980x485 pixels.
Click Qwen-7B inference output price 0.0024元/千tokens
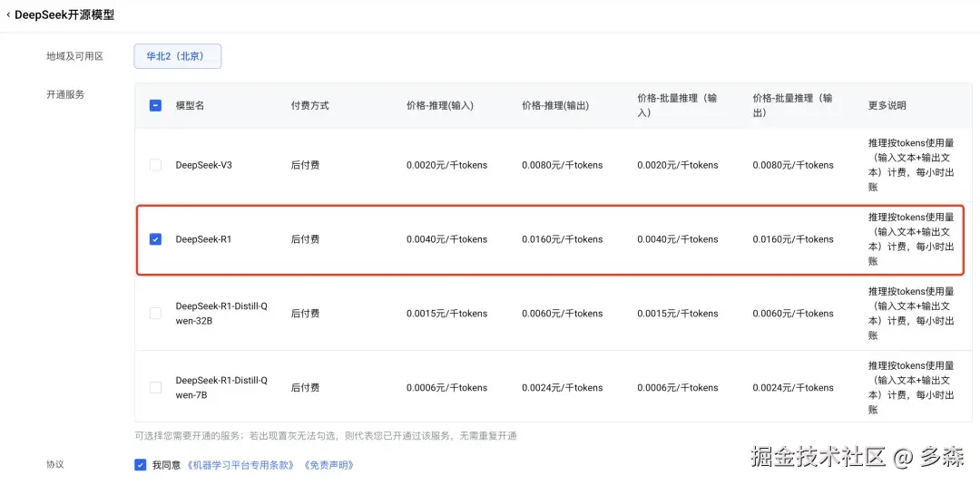pyautogui.click(x=563, y=388)
